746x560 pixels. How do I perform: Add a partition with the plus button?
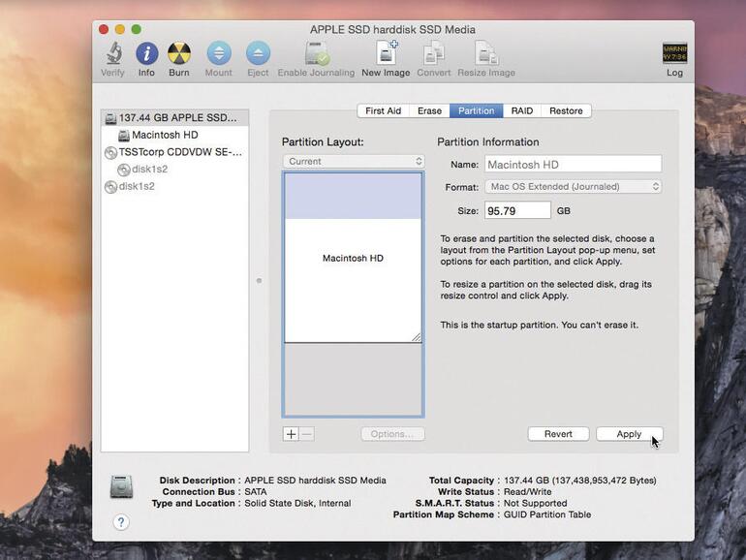click(291, 434)
